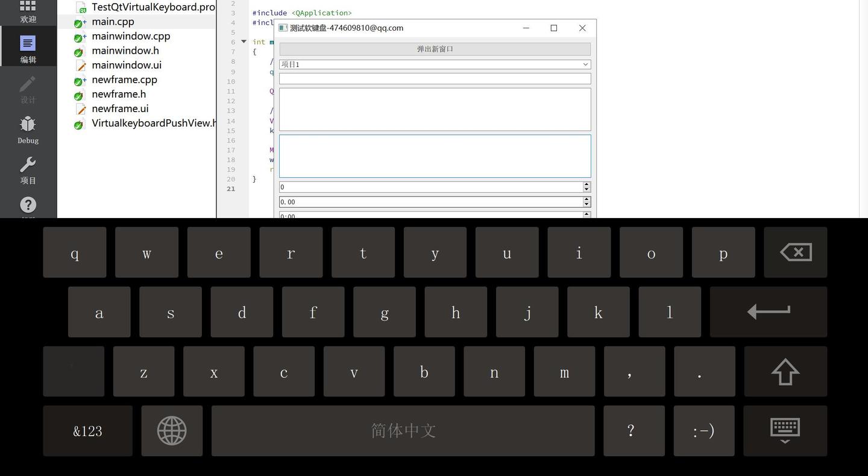Tap the a key

pos(99,312)
